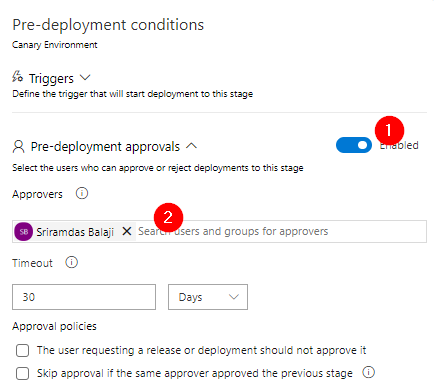Click the Sriramdas Balaji approver name
Screen dimensions: 435x387
(x=75, y=232)
